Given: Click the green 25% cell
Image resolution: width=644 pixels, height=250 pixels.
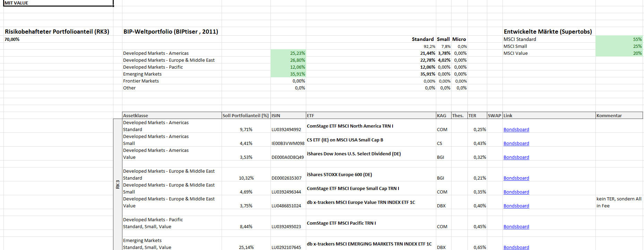Looking at the screenshot, I should click(619, 46).
